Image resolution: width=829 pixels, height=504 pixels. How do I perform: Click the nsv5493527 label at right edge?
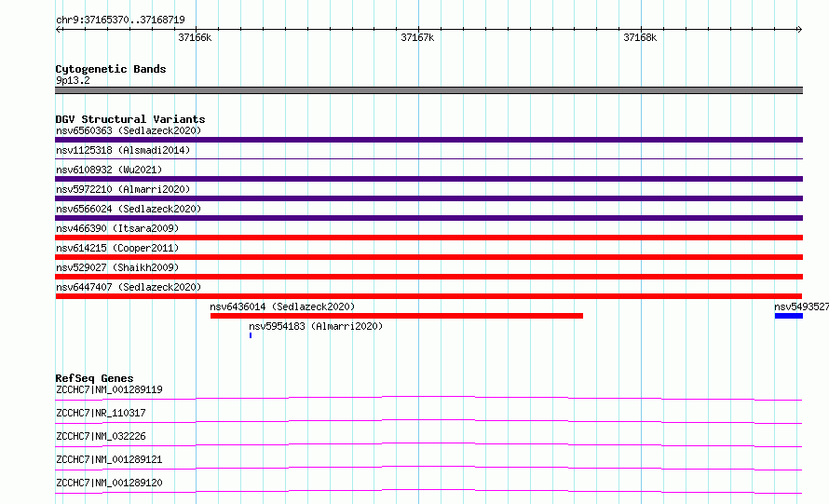pyautogui.click(x=801, y=306)
